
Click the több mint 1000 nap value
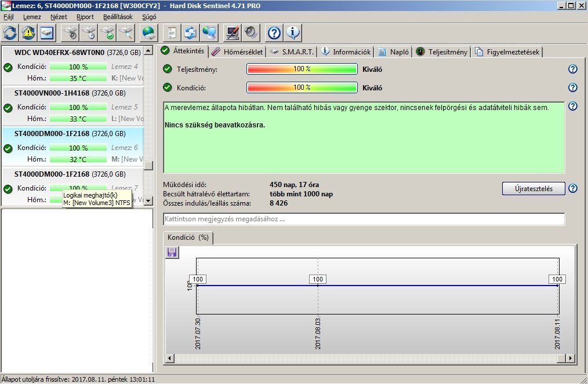pyautogui.click(x=301, y=194)
